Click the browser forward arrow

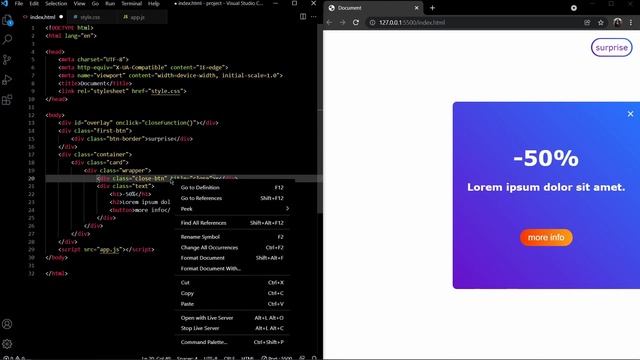point(342,22)
